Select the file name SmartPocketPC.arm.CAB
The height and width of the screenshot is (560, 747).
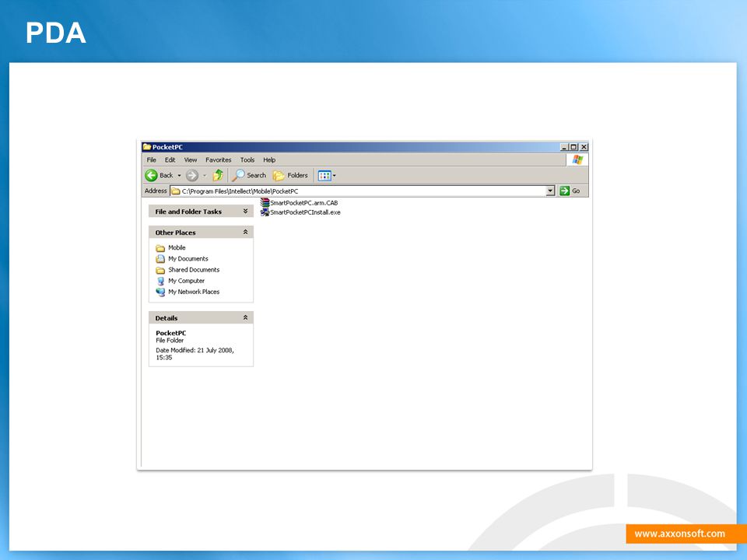[304, 203]
